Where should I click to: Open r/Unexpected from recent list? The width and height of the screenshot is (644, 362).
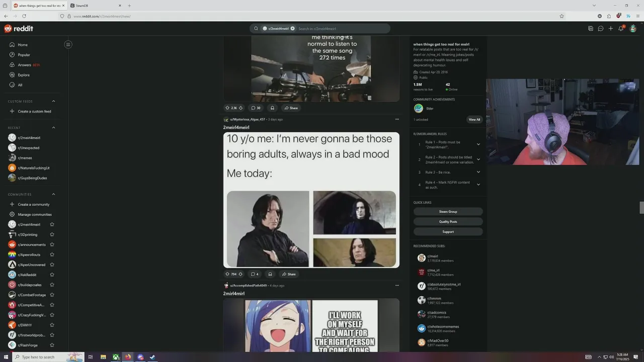tap(28, 148)
